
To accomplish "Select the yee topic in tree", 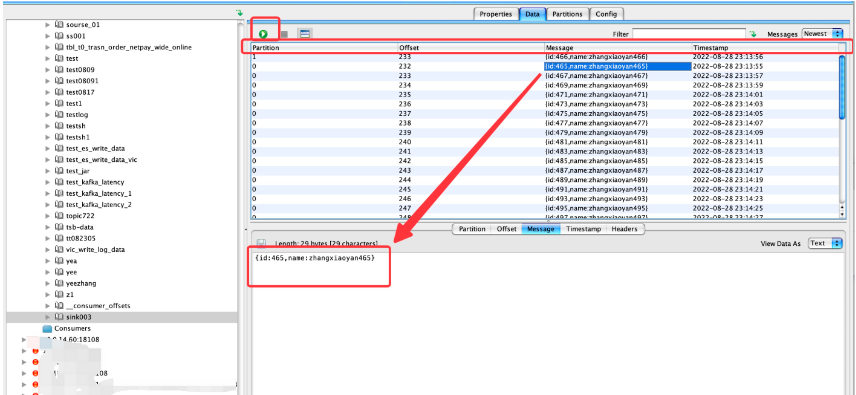I will (x=72, y=272).
